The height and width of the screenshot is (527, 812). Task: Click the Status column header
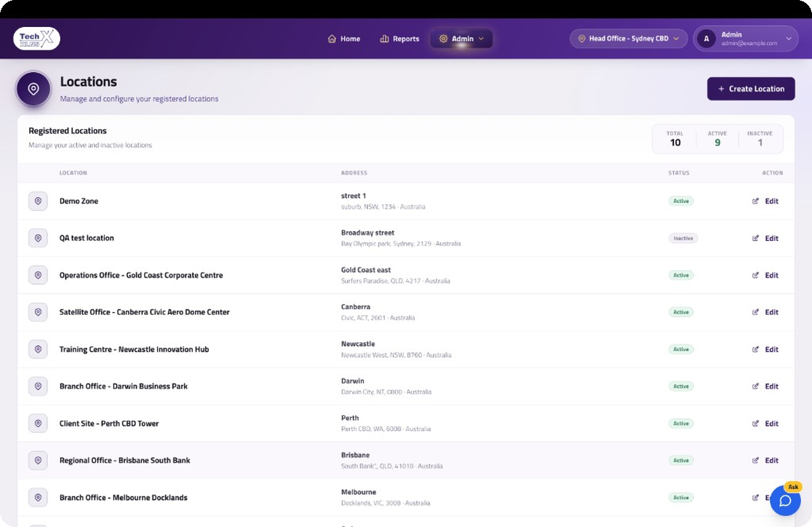point(679,173)
